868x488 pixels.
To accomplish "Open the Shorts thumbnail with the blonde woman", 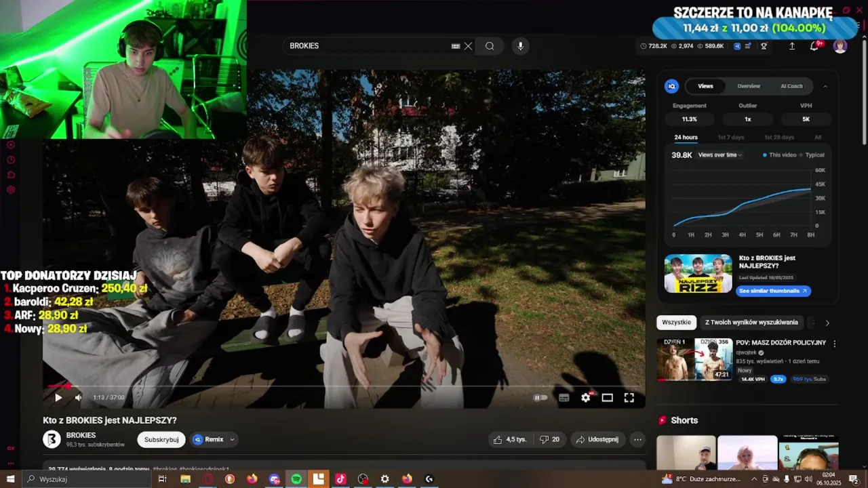I will (x=747, y=453).
